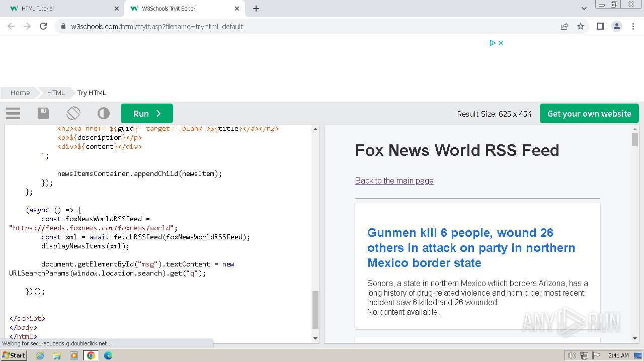Click the share page icon
644x362 pixels.
pyautogui.click(x=565, y=26)
